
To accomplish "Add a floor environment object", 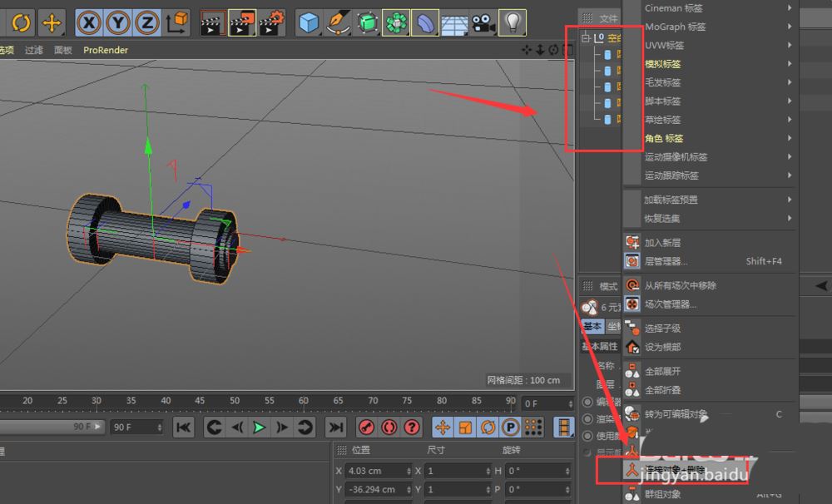I will tap(454, 24).
